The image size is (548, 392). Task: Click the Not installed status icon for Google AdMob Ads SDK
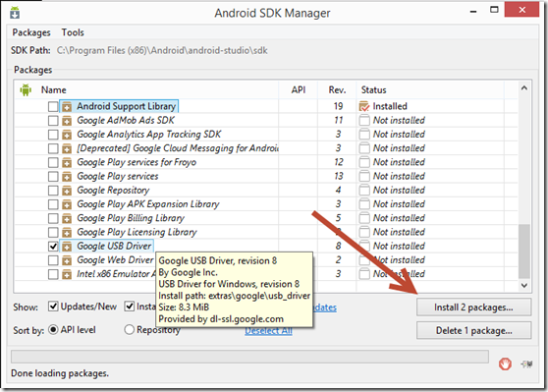click(x=364, y=120)
